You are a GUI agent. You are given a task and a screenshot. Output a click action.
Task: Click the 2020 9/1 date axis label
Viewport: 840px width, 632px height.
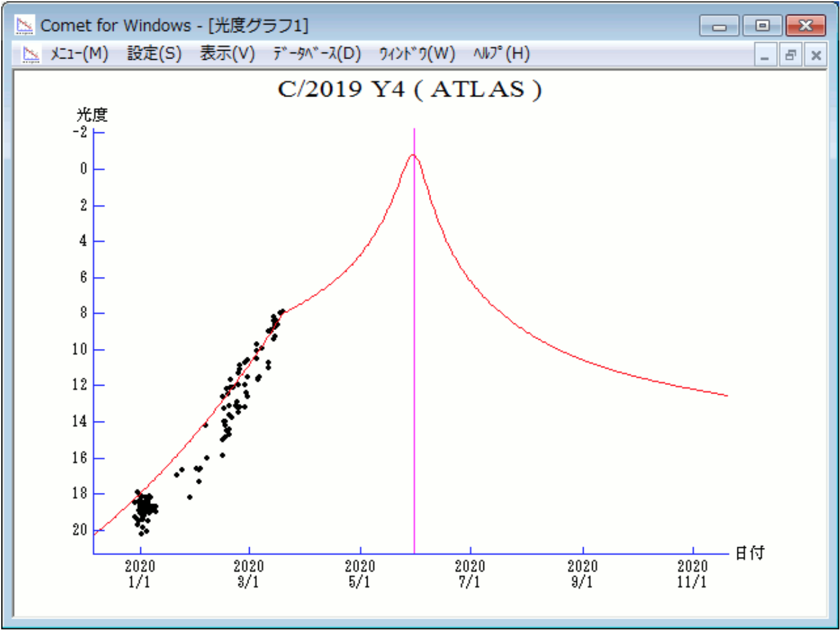point(582,574)
